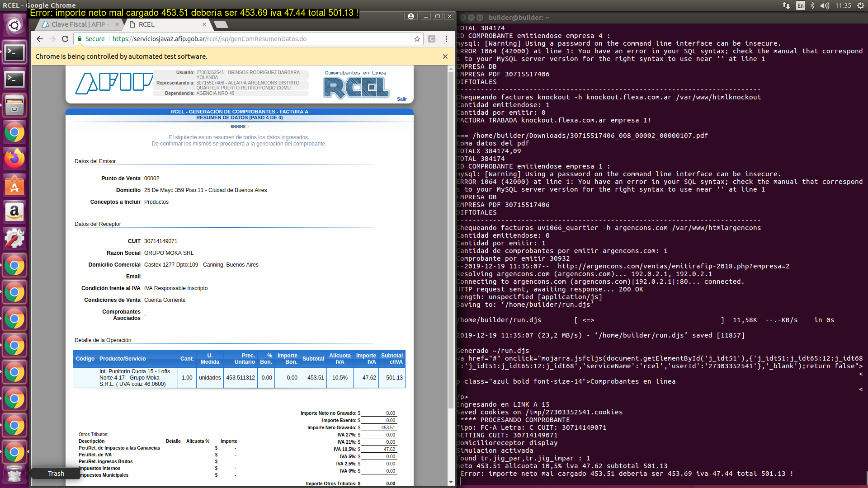Click RCEL Comprobantes en Linea logo
Image resolution: width=868 pixels, height=488 pixels.
click(x=356, y=85)
